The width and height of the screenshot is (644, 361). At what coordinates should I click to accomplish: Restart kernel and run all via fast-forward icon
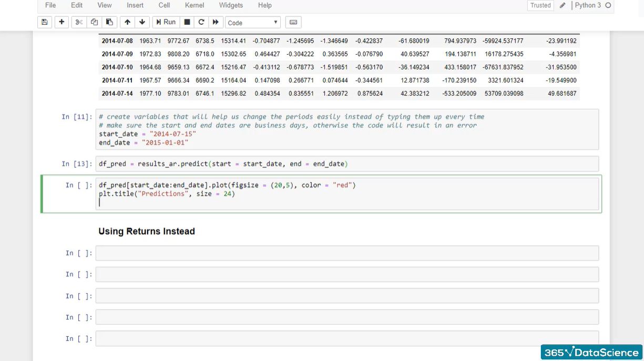[216, 22]
